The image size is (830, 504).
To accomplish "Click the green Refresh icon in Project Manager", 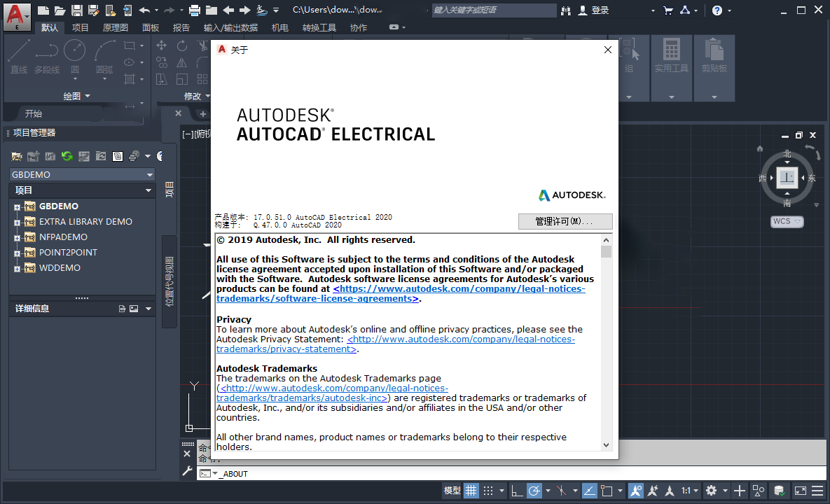I will pyautogui.click(x=67, y=156).
